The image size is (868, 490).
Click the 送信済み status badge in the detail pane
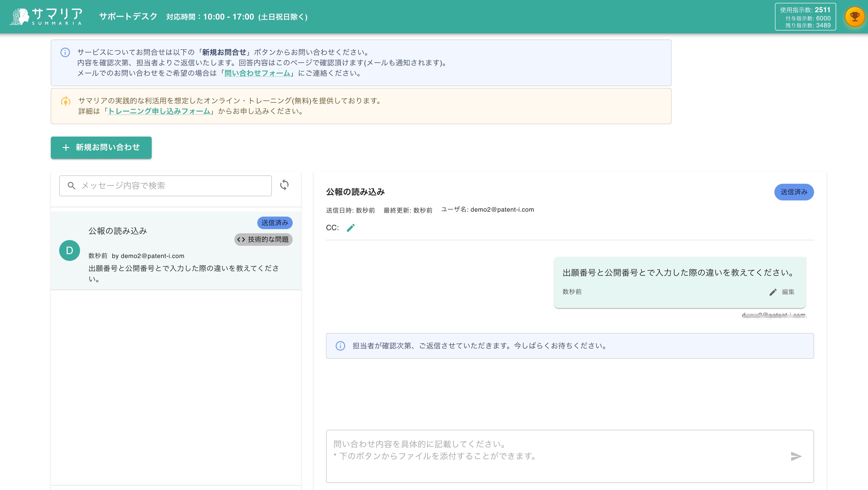(x=794, y=192)
